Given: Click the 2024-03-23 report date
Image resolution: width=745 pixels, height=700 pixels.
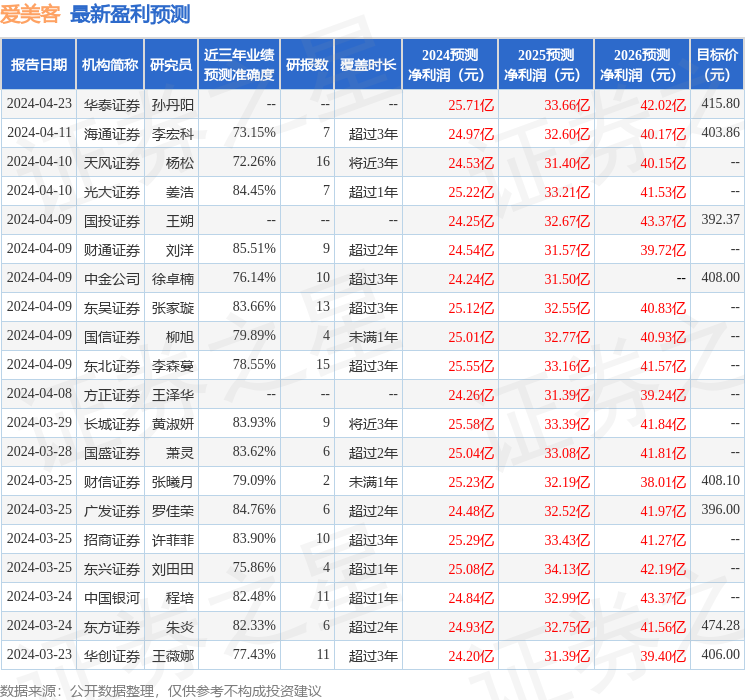Looking at the screenshot, I should coord(39,654).
